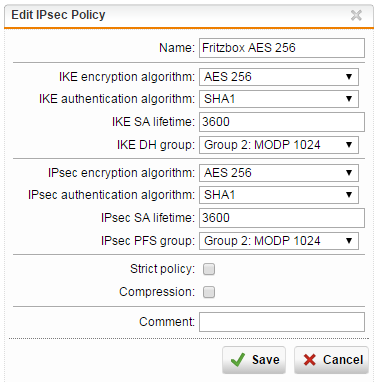Image resolution: width=378 pixels, height=382 pixels.
Task: Click the IPsec authentication arrow icon
Action: click(349, 195)
